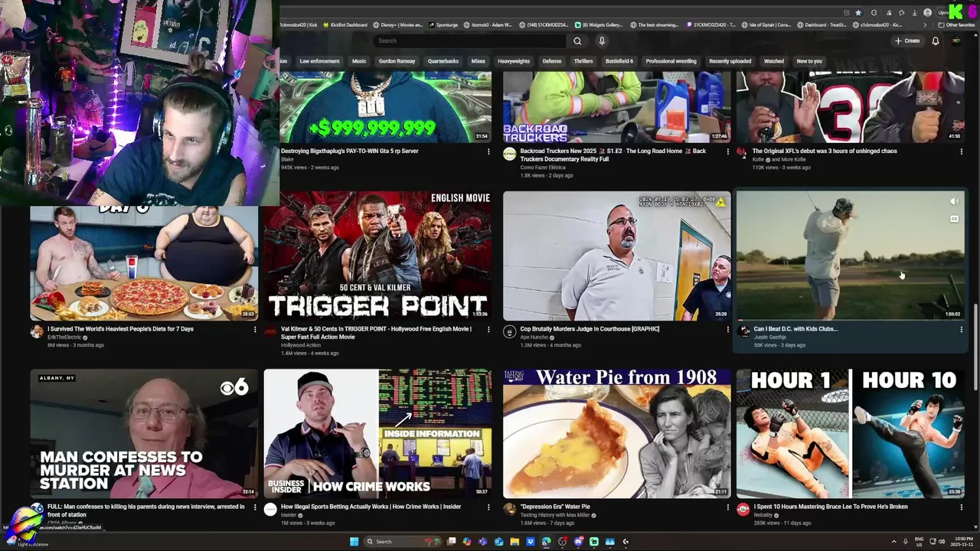Select the Music filter chip
The width and height of the screenshot is (980, 551).
click(359, 61)
